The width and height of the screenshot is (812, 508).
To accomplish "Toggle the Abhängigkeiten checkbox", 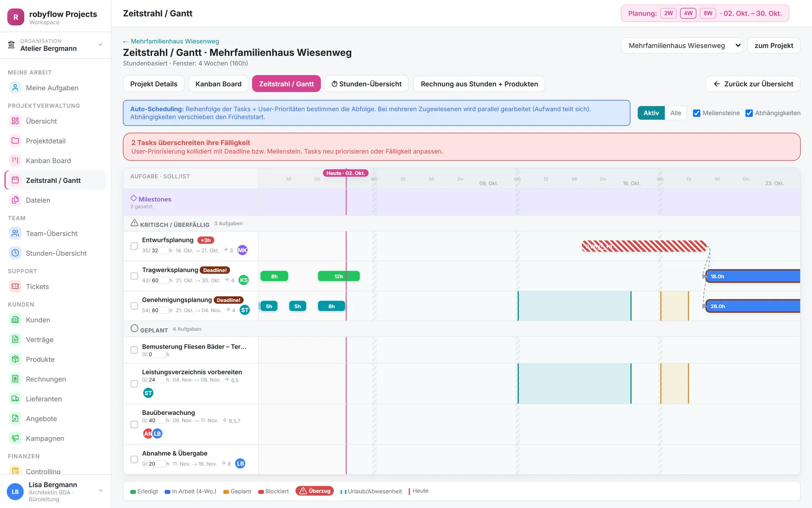I will coord(749,113).
